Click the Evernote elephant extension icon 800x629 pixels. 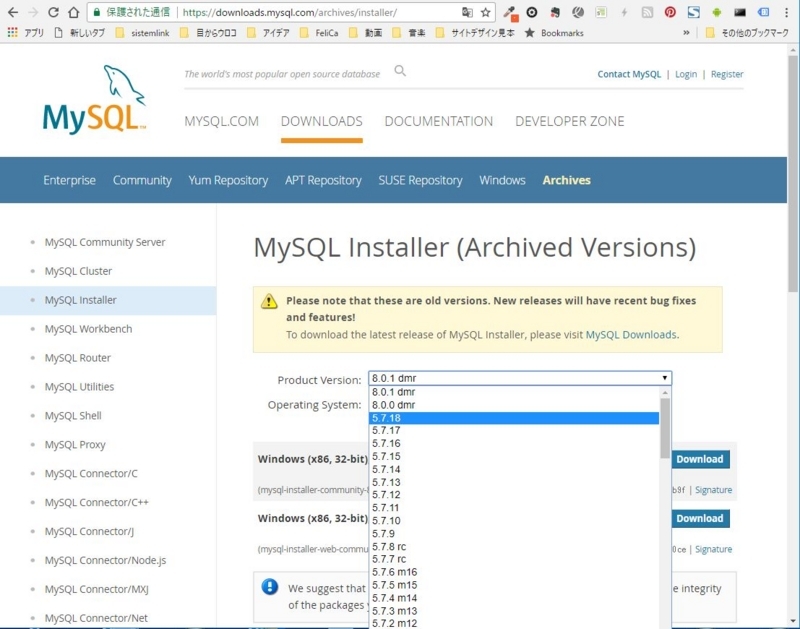555,12
